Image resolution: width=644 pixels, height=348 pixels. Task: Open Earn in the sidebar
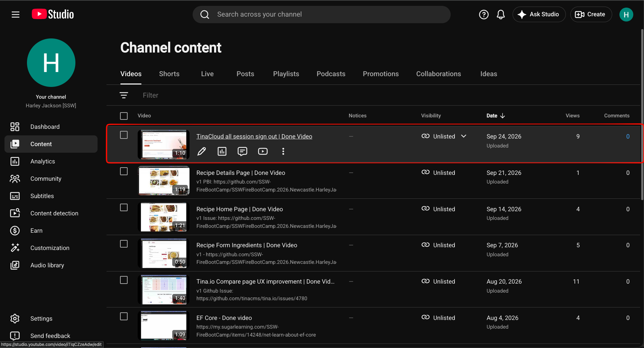[51, 231]
